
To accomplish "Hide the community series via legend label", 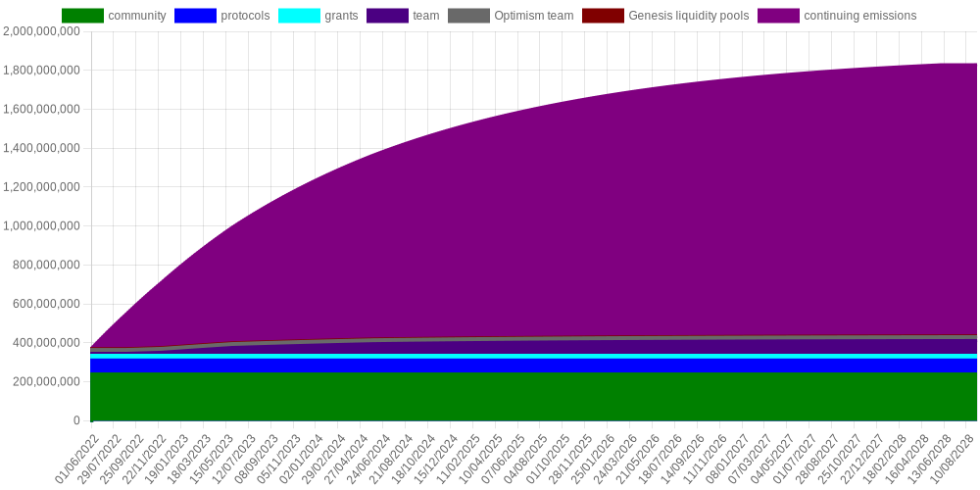I will tap(137, 16).
